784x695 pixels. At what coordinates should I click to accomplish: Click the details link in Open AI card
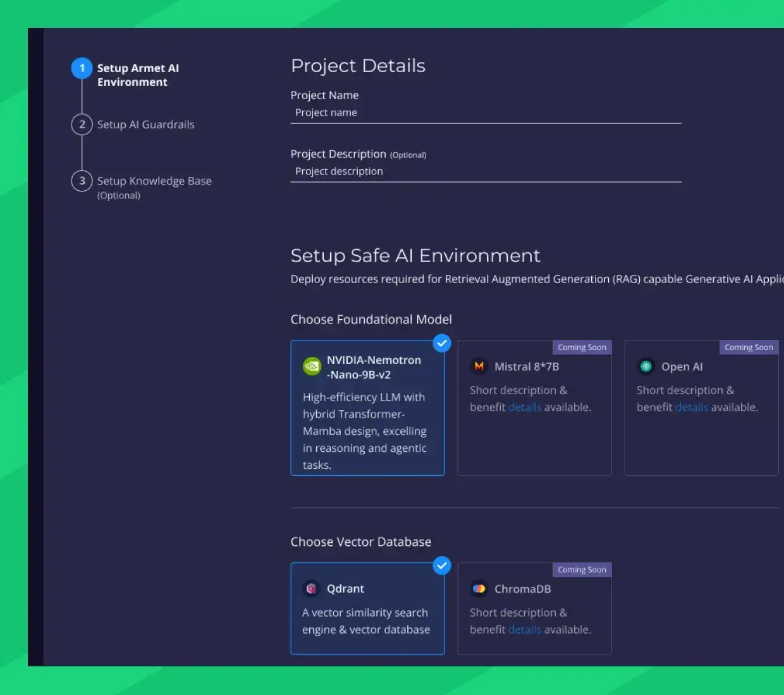tap(691, 408)
